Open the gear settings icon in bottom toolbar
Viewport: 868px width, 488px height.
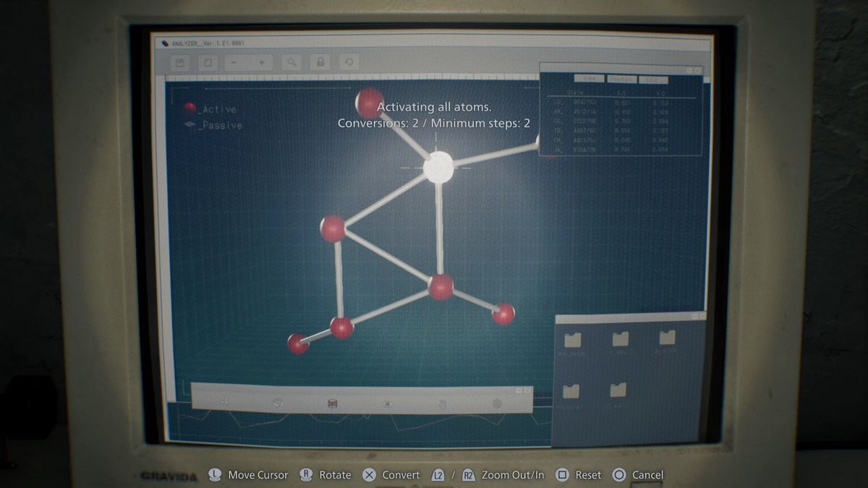[497, 403]
